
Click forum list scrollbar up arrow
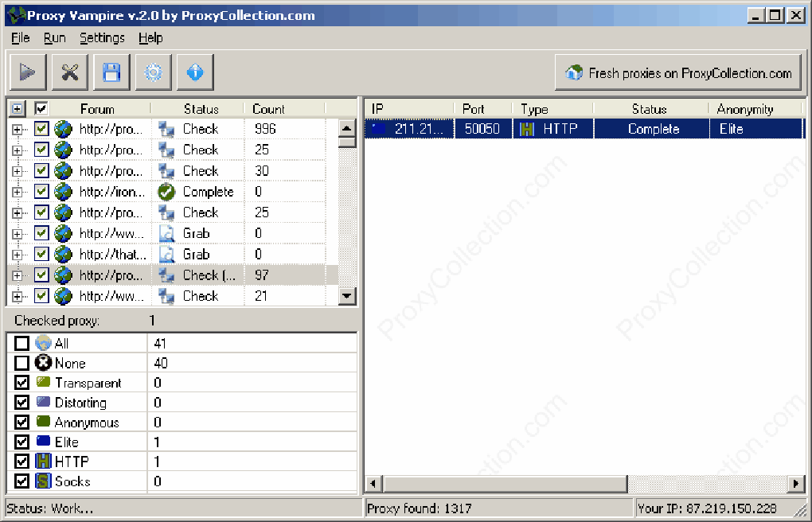[347, 127]
